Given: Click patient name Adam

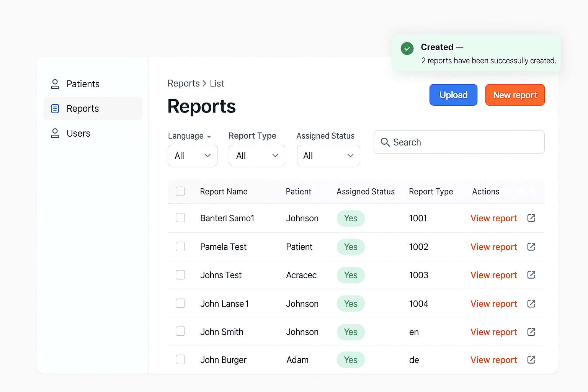Looking at the screenshot, I should pyautogui.click(x=297, y=360).
